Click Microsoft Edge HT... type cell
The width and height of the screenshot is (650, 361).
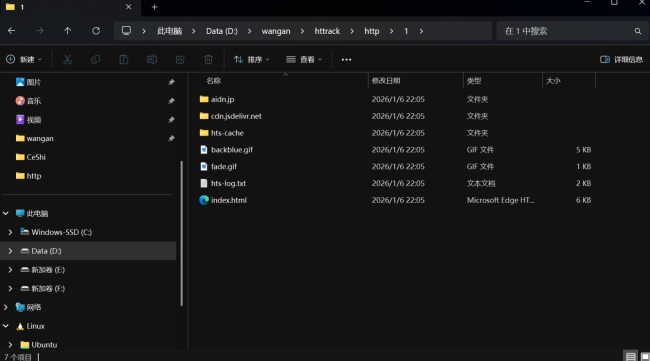click(x=500, y=200)
